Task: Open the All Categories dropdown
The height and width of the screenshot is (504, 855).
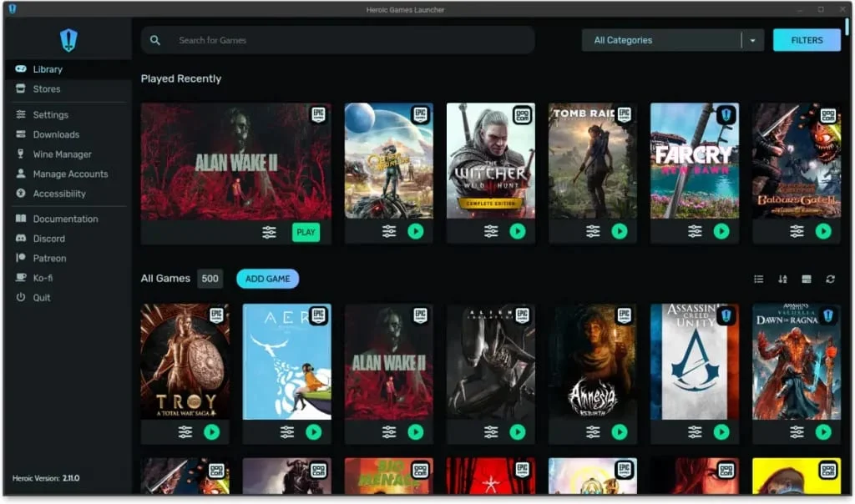Action: [x=672, y=40]
